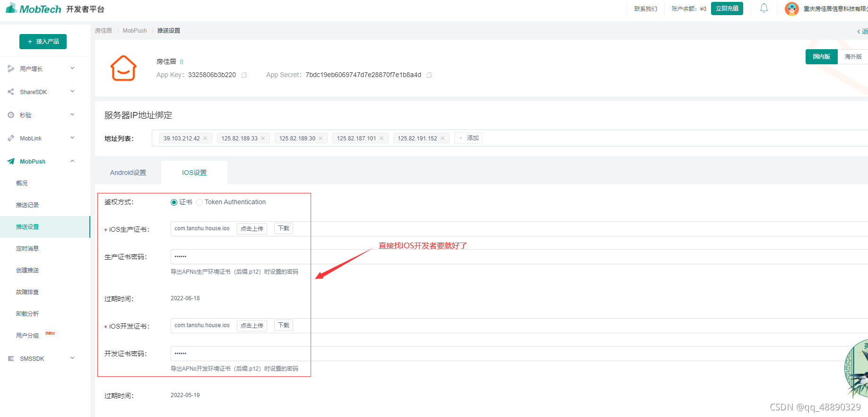Click 房佳居 breadcrumb link
This screenshot has height=417, width=868.
[x=104, y=31]
